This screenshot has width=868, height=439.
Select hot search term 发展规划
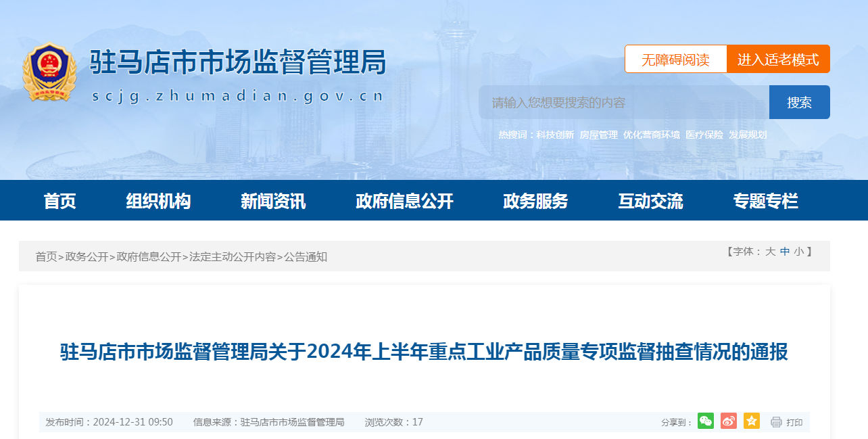click(x=748, y=135)
